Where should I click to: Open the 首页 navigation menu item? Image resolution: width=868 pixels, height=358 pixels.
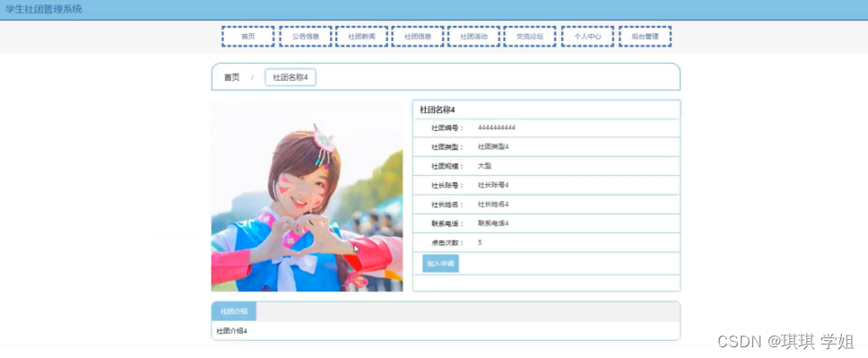coord(248,37)
